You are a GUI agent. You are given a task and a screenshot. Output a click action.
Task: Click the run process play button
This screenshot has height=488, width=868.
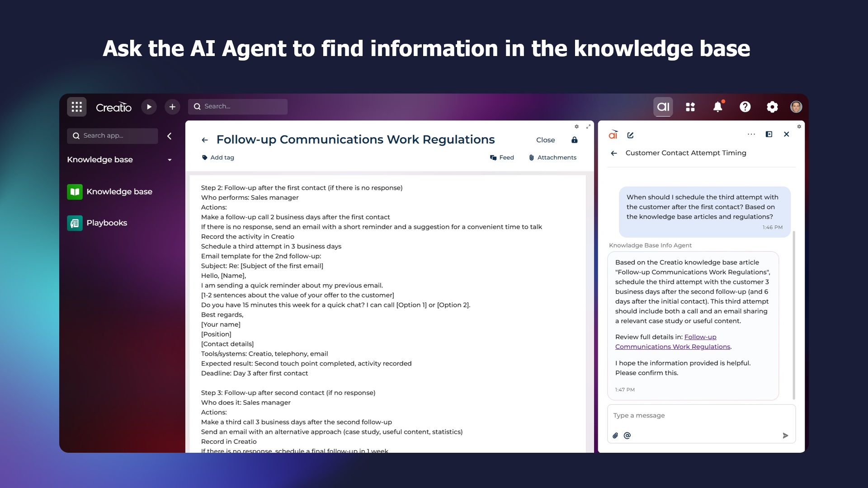149,107
